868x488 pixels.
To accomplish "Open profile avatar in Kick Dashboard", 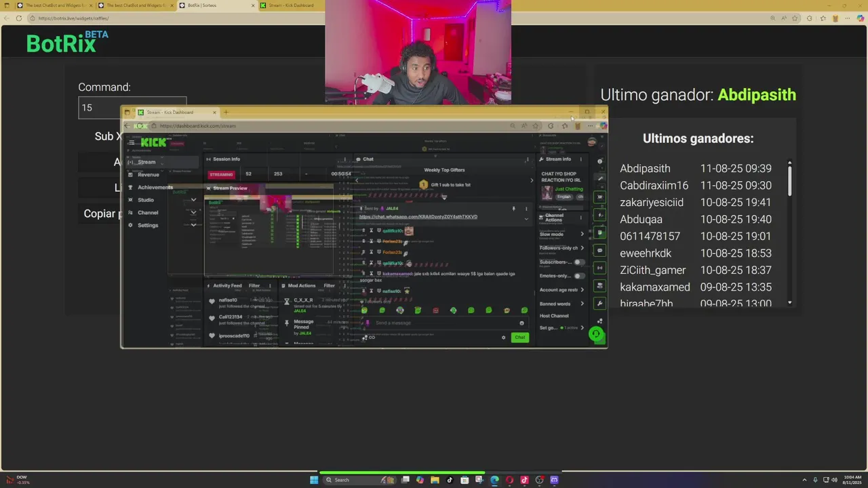I will coord(592,142).
